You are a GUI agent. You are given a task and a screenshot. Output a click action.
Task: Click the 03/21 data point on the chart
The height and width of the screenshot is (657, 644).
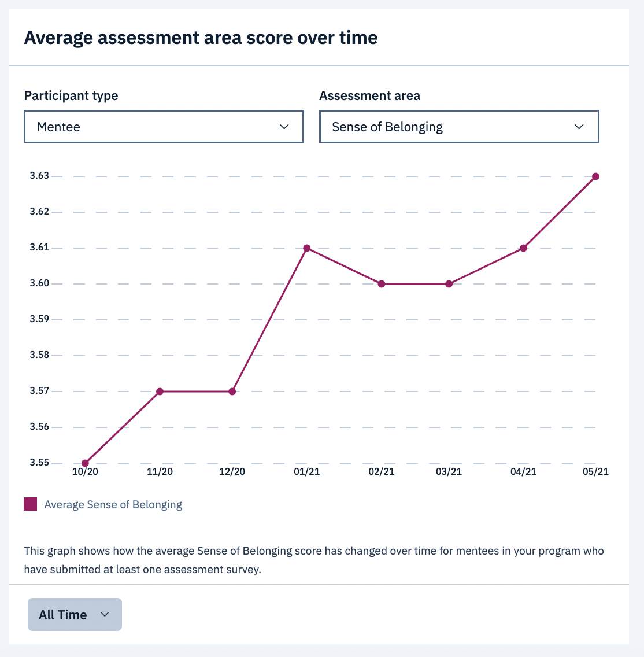click(449, 284)
